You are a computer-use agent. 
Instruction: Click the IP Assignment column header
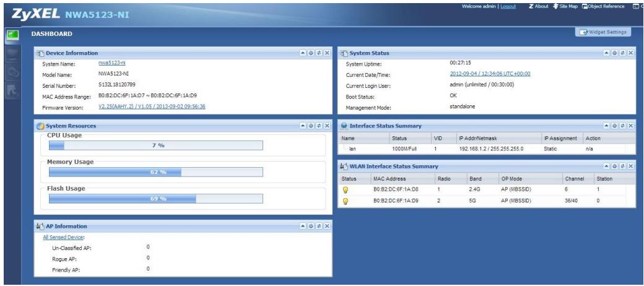tap(562, 138)
